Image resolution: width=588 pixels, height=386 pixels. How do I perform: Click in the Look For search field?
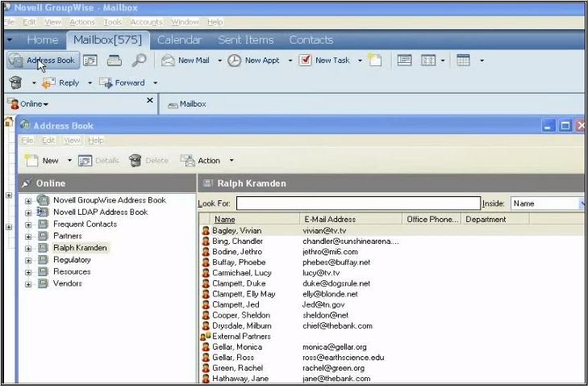(x=358, y=203)
